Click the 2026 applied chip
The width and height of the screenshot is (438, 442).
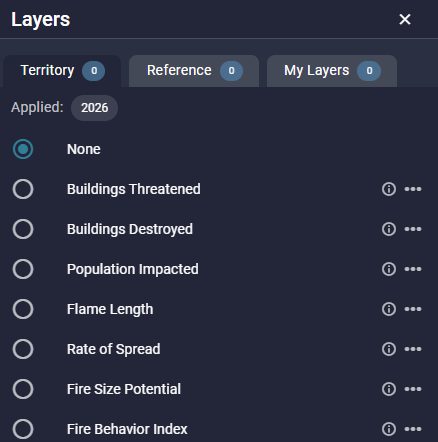tap(94, 108)
